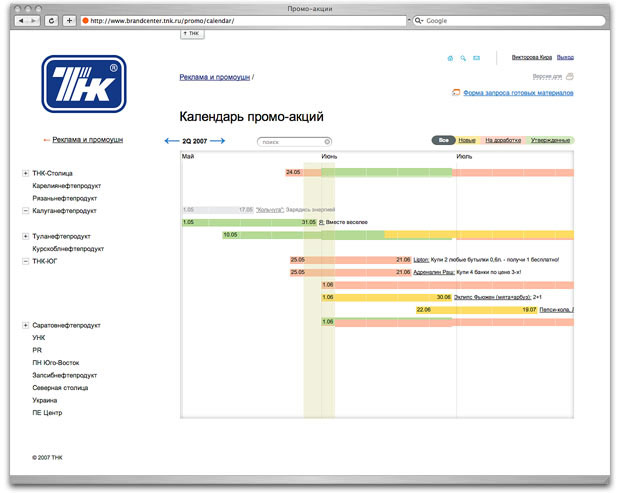Click the ТНК bookmark tab

192,33
